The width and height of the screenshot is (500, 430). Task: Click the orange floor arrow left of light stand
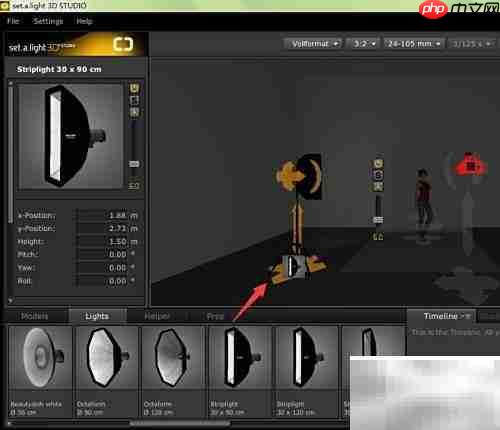279,274
